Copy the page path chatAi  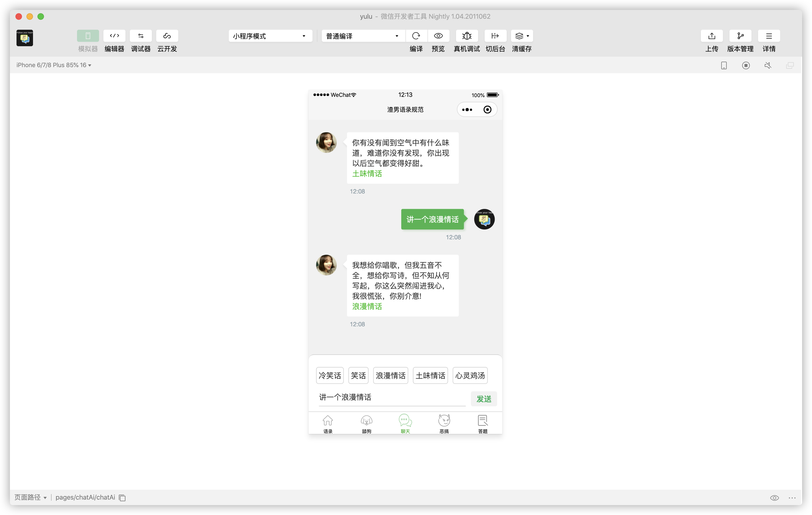coord(122,498)
